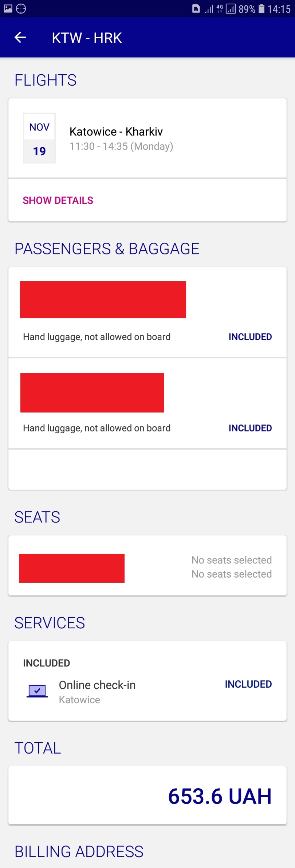Tap the first signal strength bars icon
The height and width of the screenshot is (868, 295).
[x=209, y=8]
